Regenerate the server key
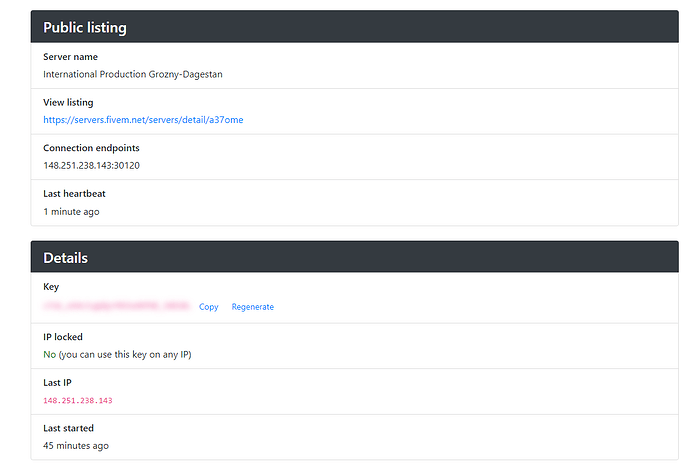 click(x=252, y=307)
